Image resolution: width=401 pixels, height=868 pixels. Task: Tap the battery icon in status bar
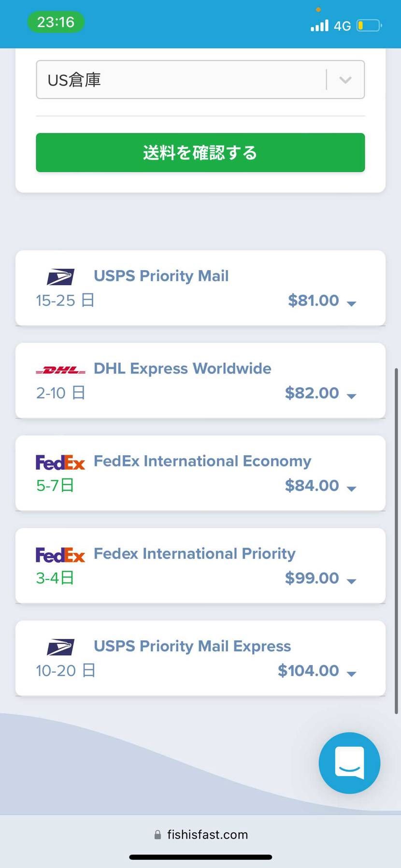pos(369,25)
